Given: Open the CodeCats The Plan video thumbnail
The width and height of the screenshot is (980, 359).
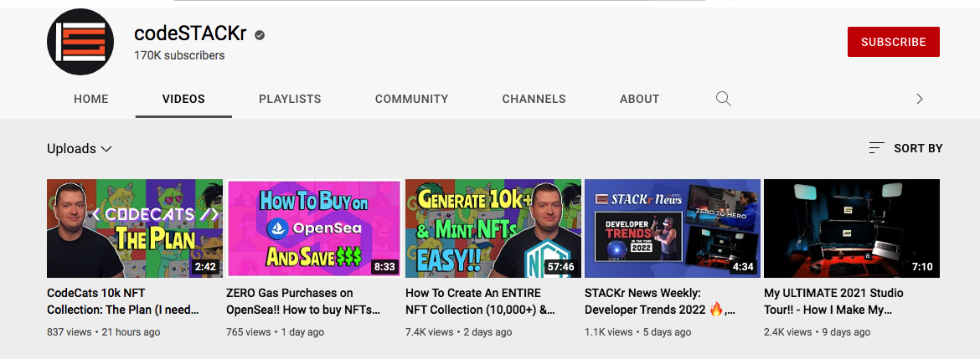Looking at the screenshot, I should (x=134, y=228).
